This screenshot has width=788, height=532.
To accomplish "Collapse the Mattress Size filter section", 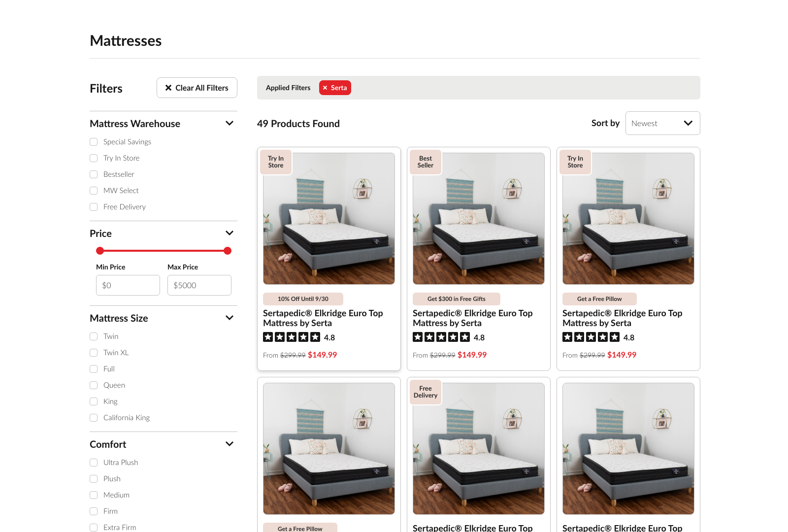I will (230, 318).
